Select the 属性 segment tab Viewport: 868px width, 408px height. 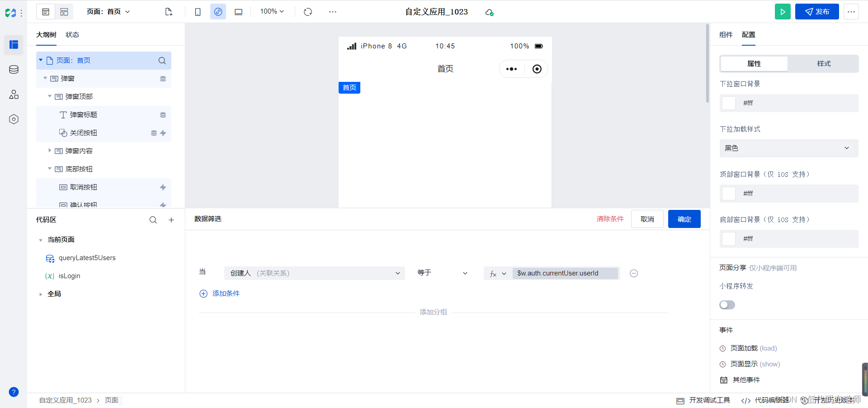[x=754, y=64]
